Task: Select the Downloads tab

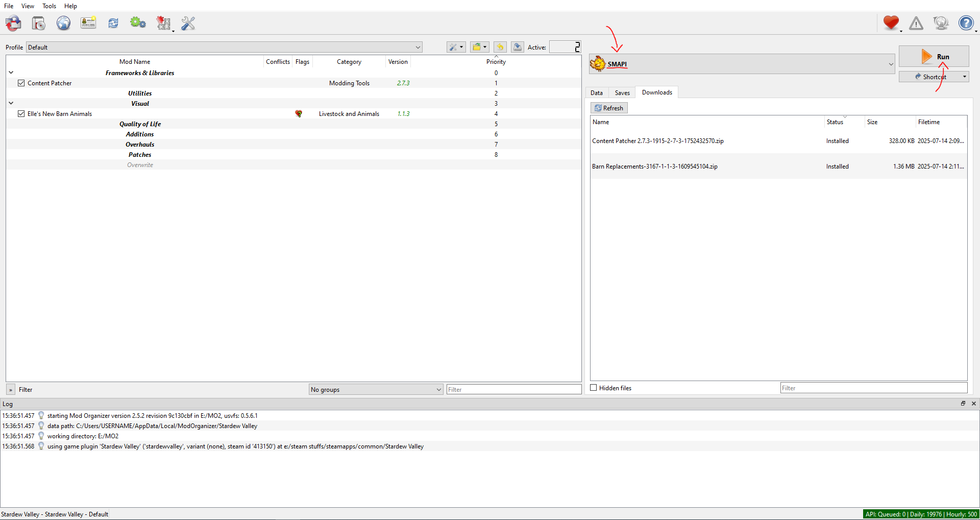Action: click(x=657, y=92)
